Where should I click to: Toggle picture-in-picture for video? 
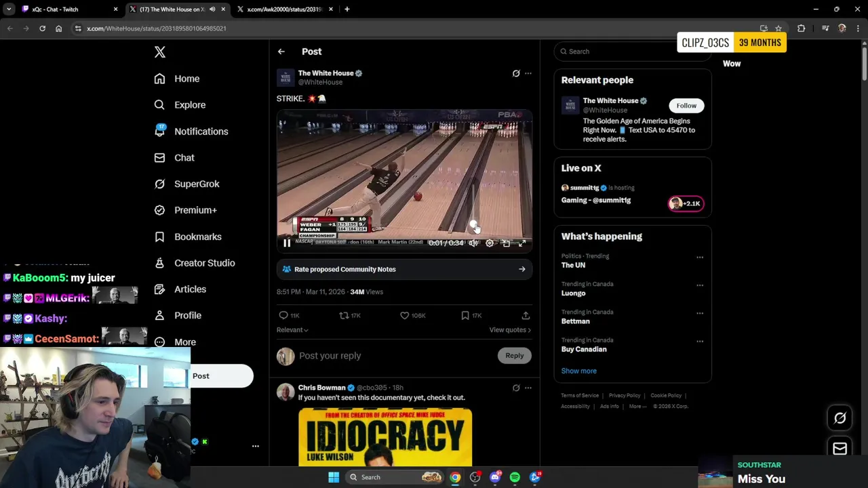point(506,243)
